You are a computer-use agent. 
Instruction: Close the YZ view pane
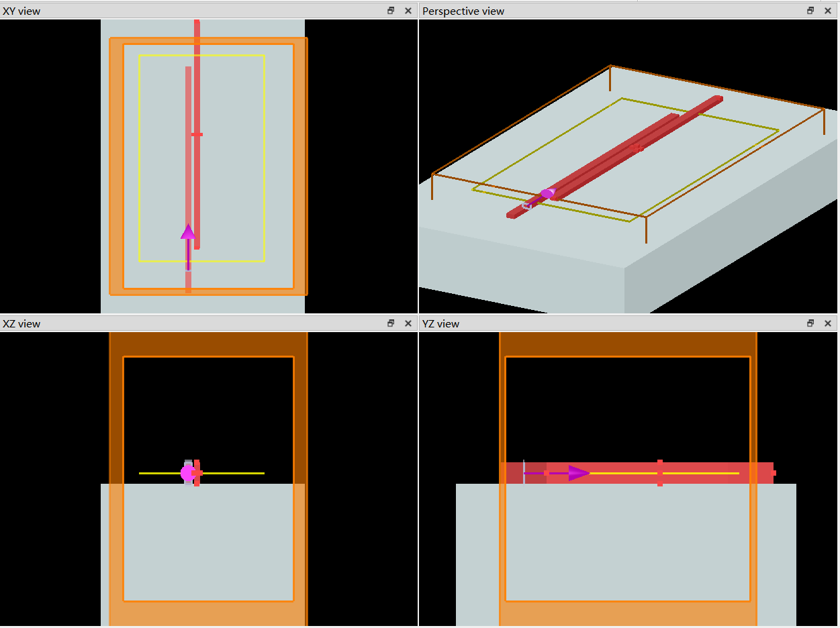tap(827, 323)
